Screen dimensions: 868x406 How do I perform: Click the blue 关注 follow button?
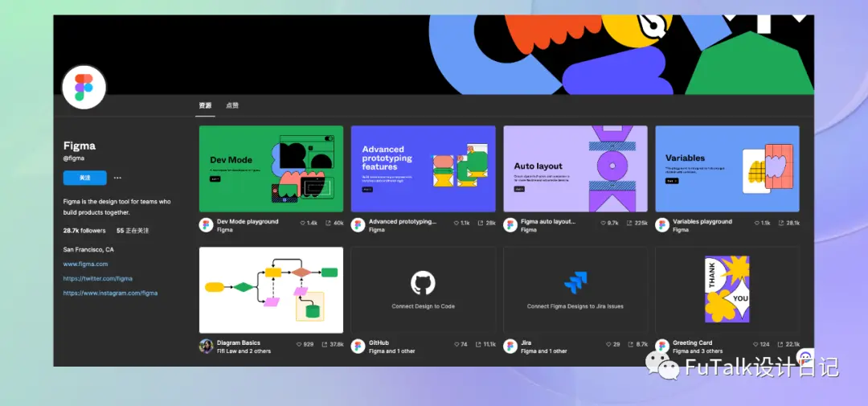pos(84,178)
